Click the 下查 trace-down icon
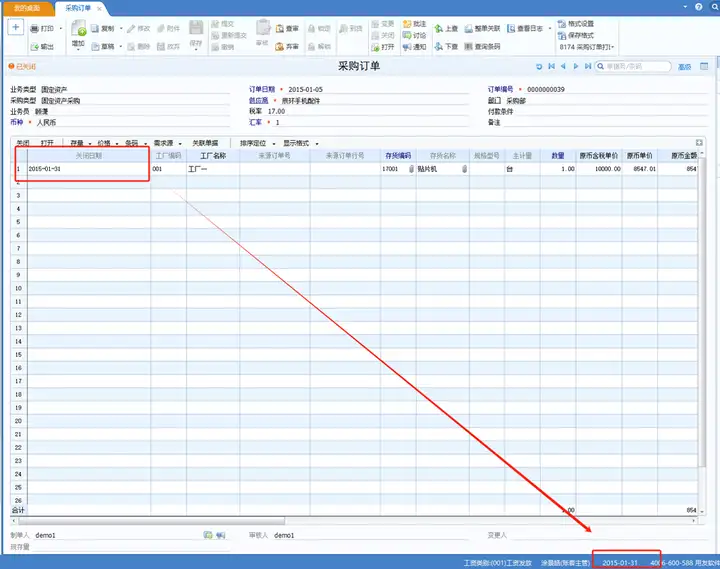Screen dimensions: 720x569 pyautogui.click(x=439, y=46)
